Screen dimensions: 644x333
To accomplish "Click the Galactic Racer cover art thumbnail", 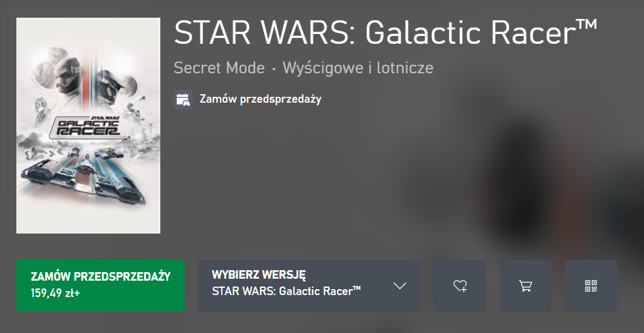I will (88, 126).
